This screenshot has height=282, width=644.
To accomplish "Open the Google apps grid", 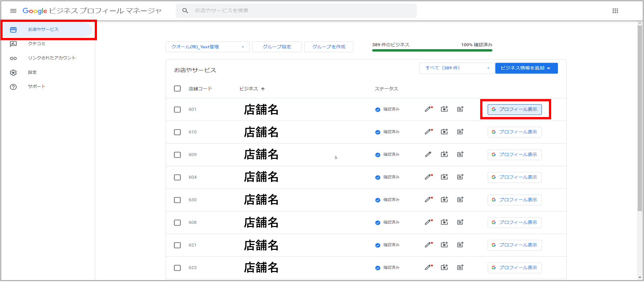I will [x=615, y=11].
